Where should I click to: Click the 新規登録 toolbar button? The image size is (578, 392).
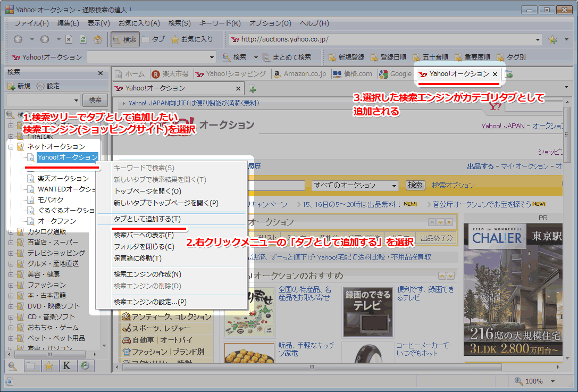tap(347, 57)
